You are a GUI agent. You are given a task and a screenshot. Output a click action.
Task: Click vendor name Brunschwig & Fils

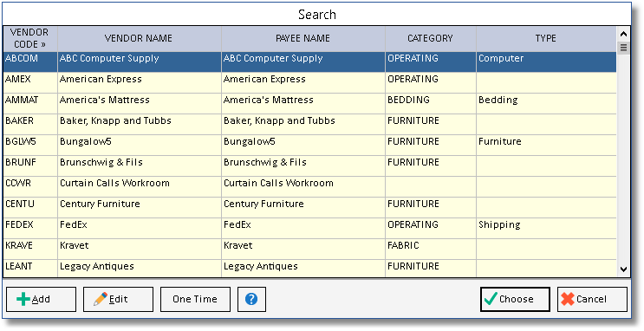[101, 162]
